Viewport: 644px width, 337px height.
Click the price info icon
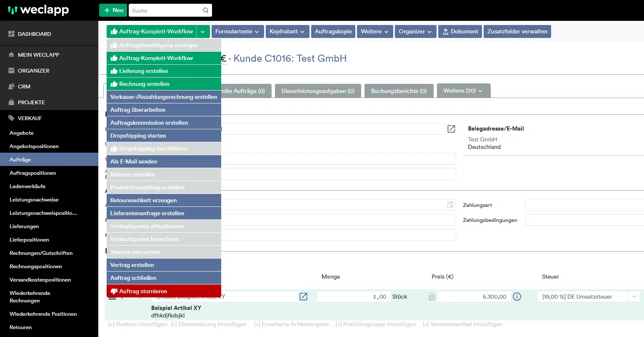point(517,297)
